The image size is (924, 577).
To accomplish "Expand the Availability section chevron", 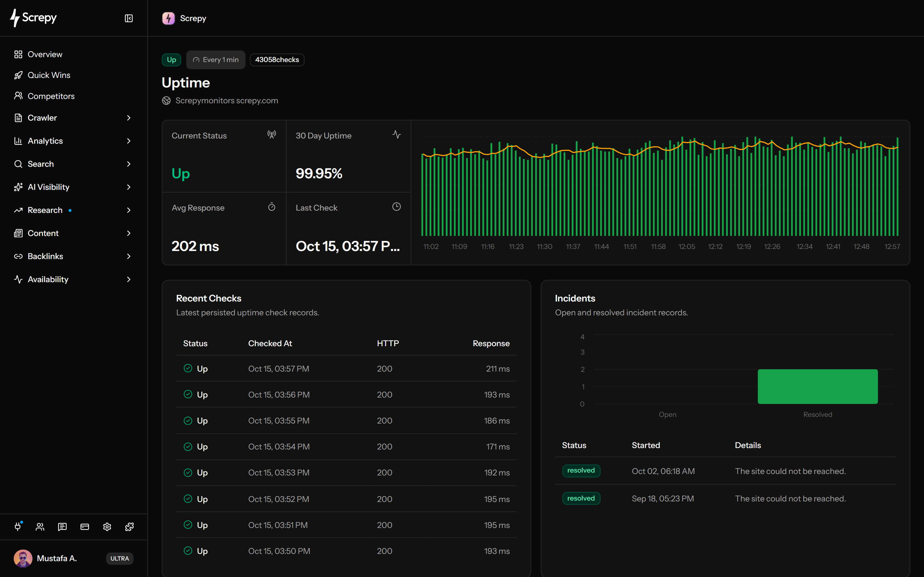I will coord(129,279).
